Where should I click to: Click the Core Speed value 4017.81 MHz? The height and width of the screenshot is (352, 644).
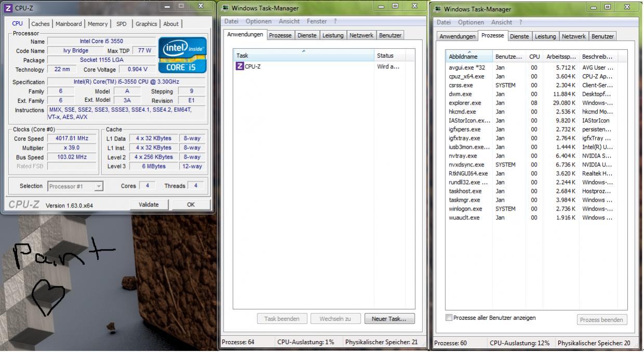coord(72,138)
